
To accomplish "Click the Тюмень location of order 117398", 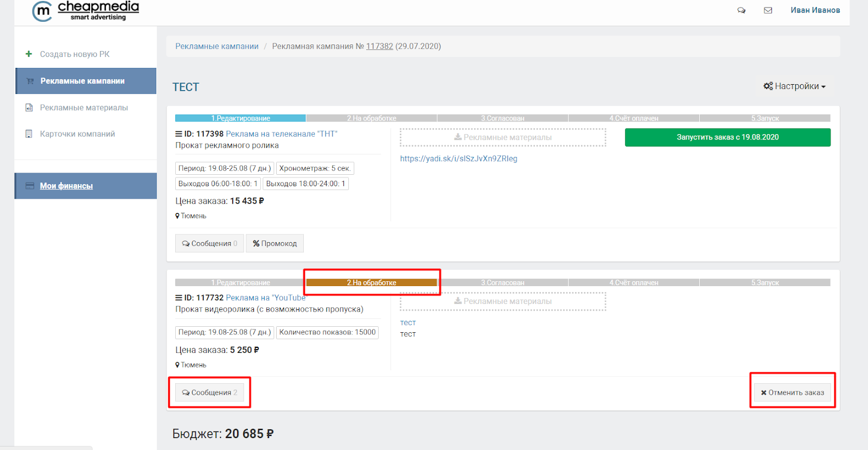I will click(x=191, y=216).
